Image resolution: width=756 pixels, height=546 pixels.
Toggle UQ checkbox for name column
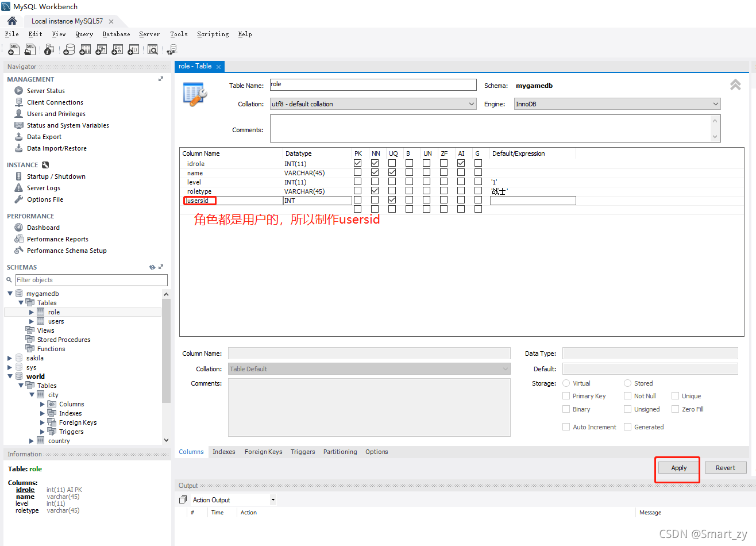click(x=392, y=172)
